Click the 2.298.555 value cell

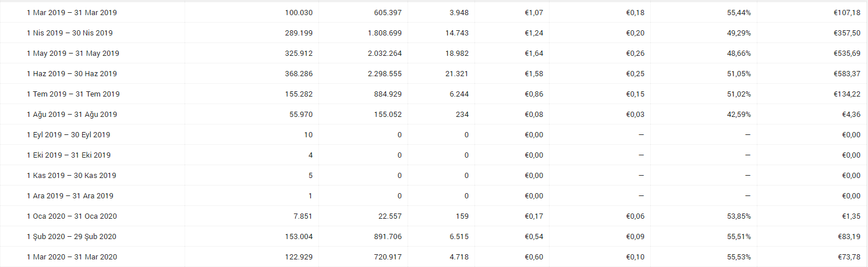384,74
